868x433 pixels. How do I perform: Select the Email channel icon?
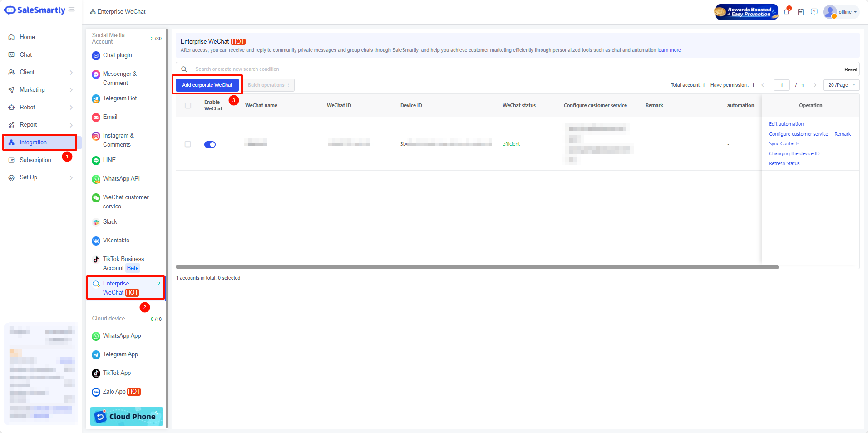(x=96, y=117)
